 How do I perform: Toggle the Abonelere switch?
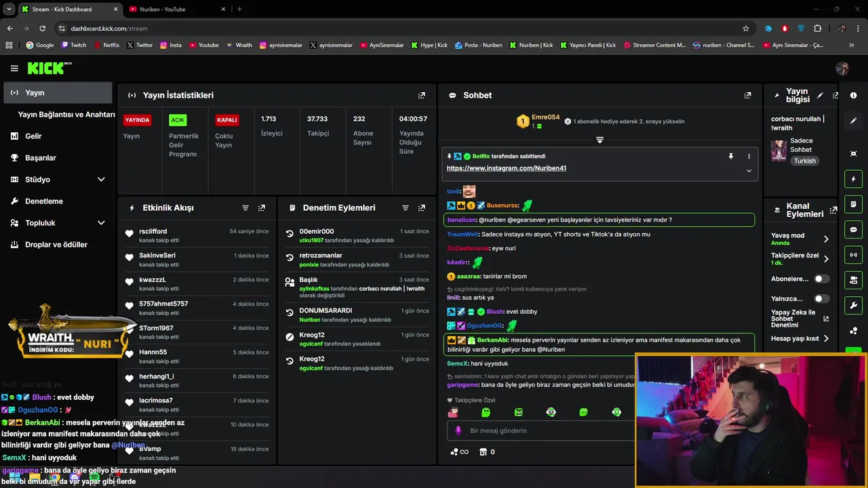click(821, 279)
